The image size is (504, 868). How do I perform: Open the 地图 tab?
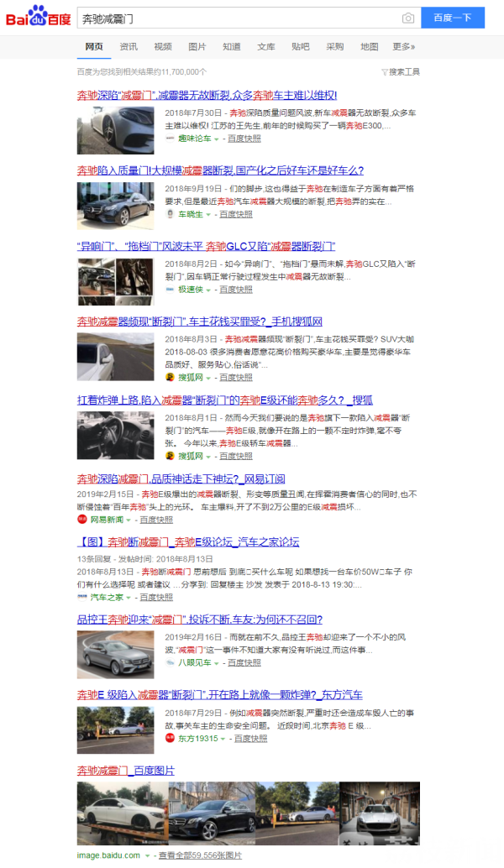tap(369, 47)
